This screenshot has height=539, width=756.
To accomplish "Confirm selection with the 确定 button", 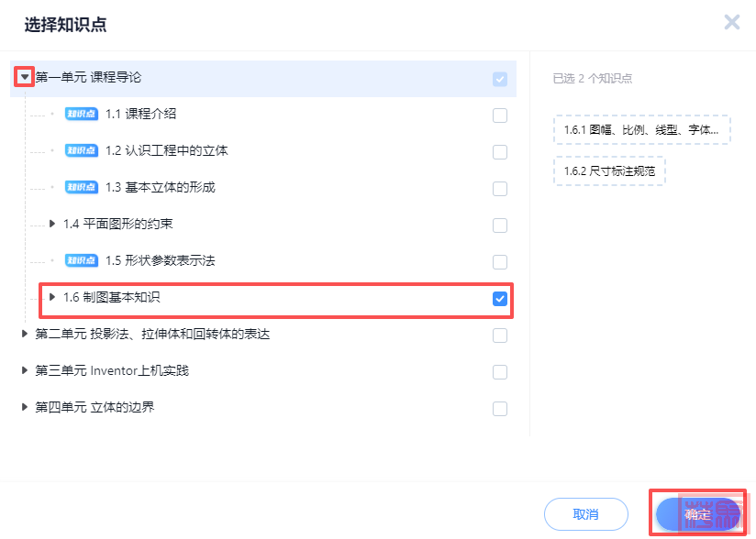I will 697,514.
